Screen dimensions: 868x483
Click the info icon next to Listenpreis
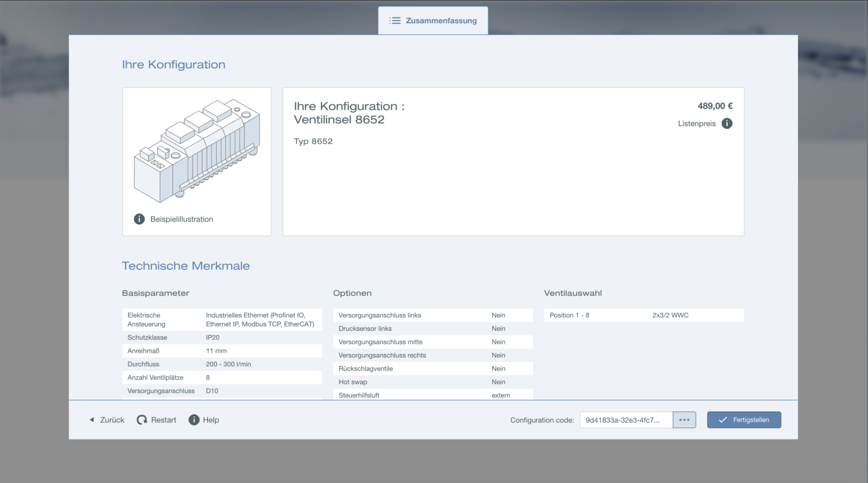726,123
